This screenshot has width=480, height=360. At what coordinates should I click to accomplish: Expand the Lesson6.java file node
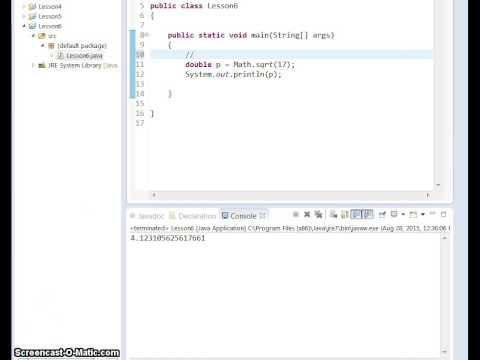pos(52,55)
